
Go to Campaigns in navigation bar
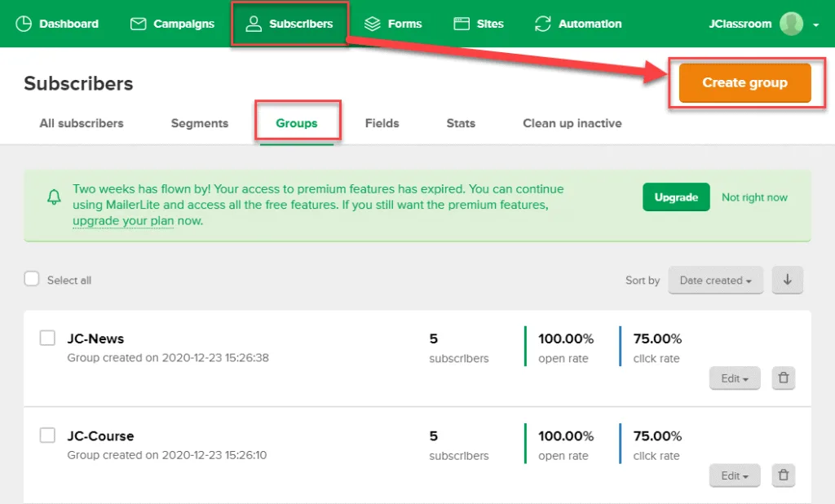(172, 24)
